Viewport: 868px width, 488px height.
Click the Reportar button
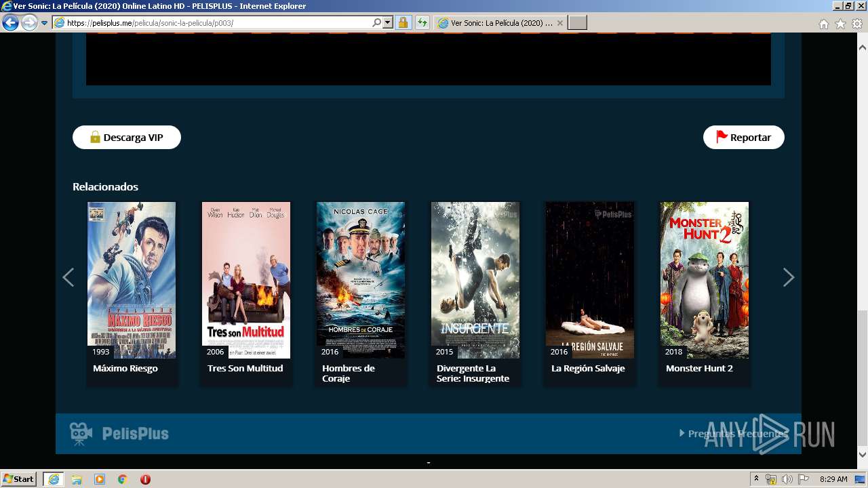pos(744,137)
